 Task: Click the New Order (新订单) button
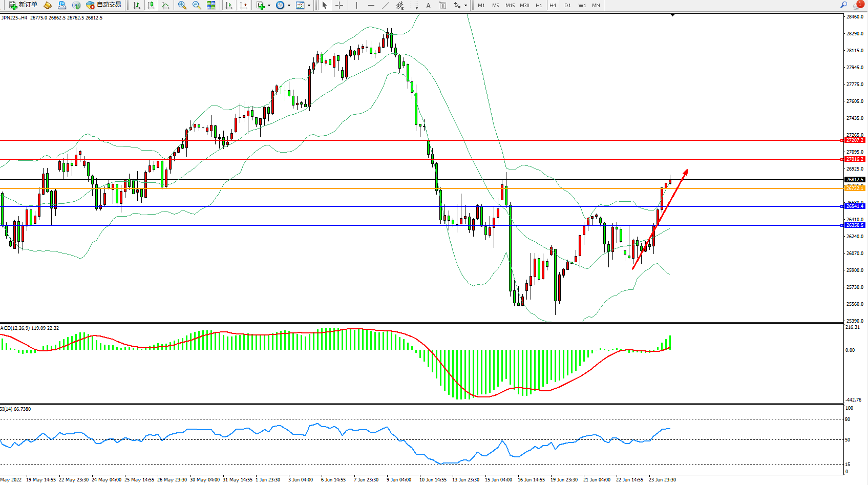pyautogui.click(x=24, y=5)
